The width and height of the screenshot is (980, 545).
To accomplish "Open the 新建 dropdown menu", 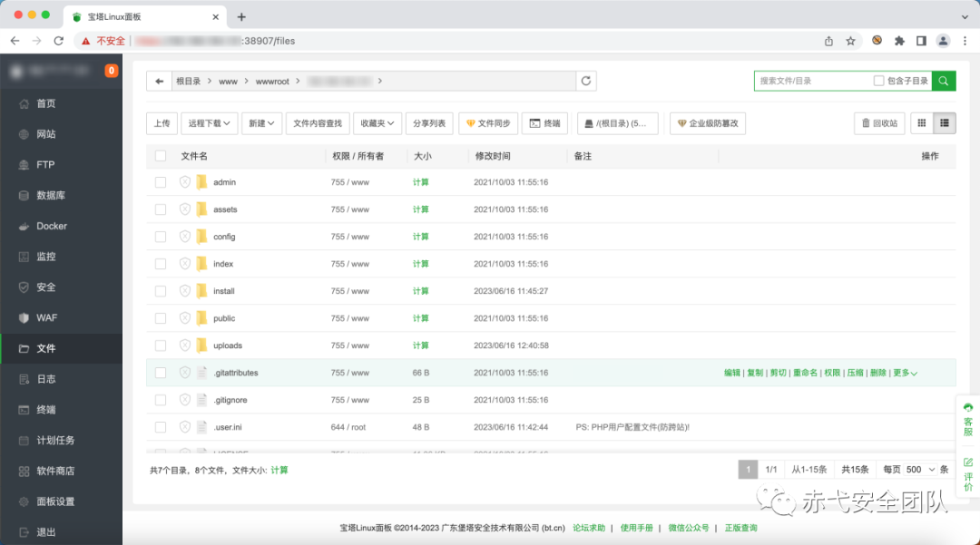I will pos(261,123).
